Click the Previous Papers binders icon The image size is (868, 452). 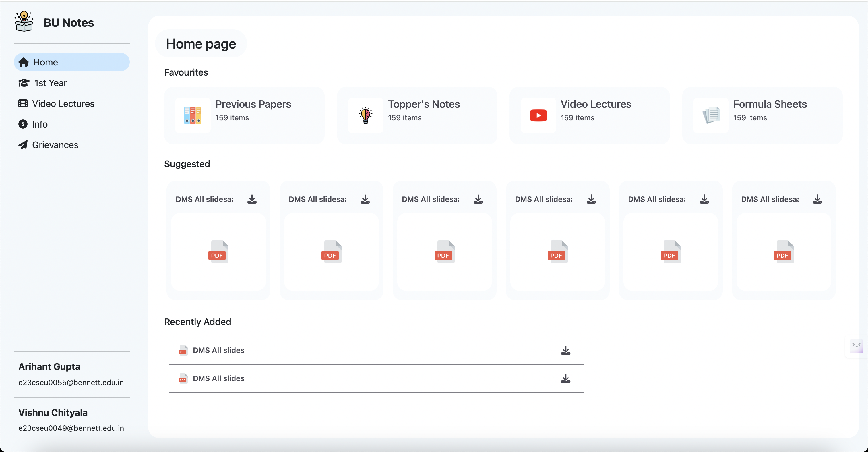(x=193, y=115)
